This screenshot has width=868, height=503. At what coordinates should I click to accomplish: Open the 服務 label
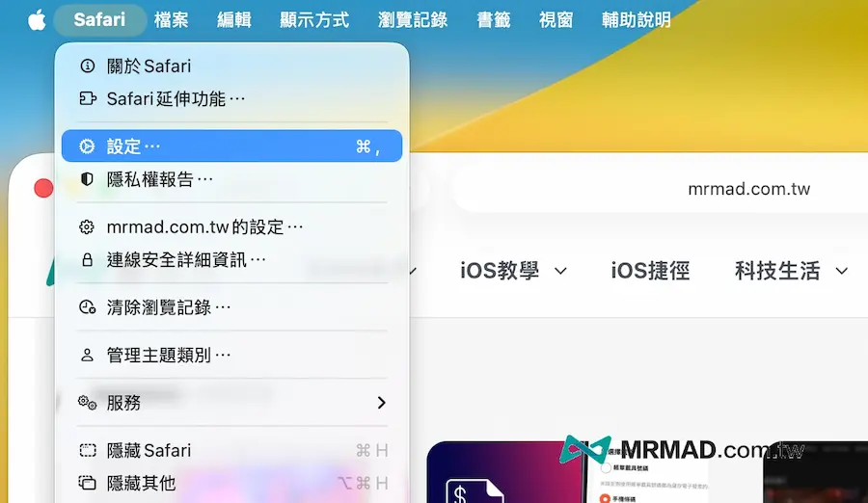123,403
